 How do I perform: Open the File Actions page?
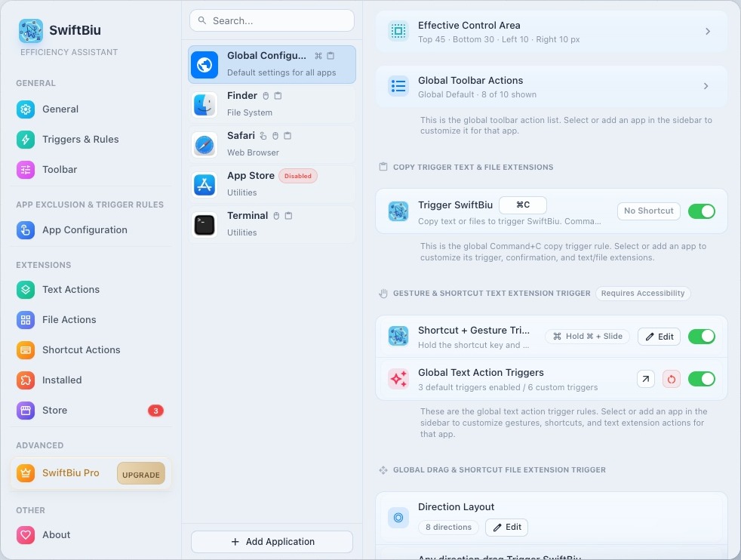[91, 320]
